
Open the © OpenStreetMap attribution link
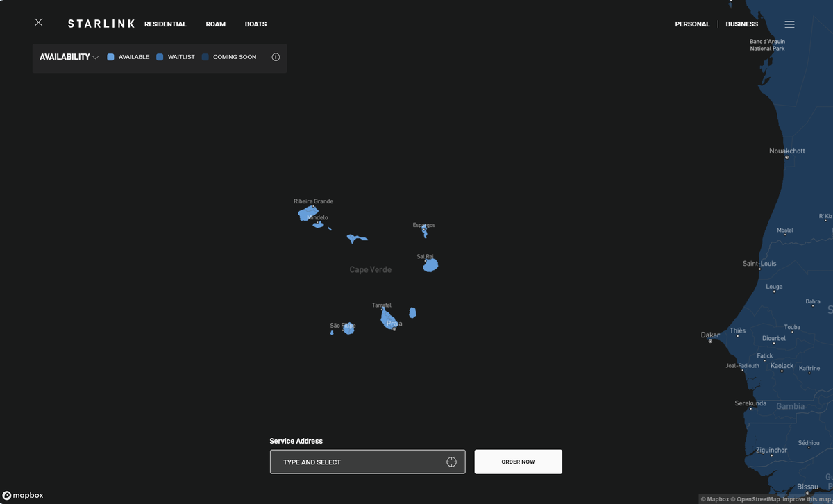pyautogui.click(x=755, y=499)
